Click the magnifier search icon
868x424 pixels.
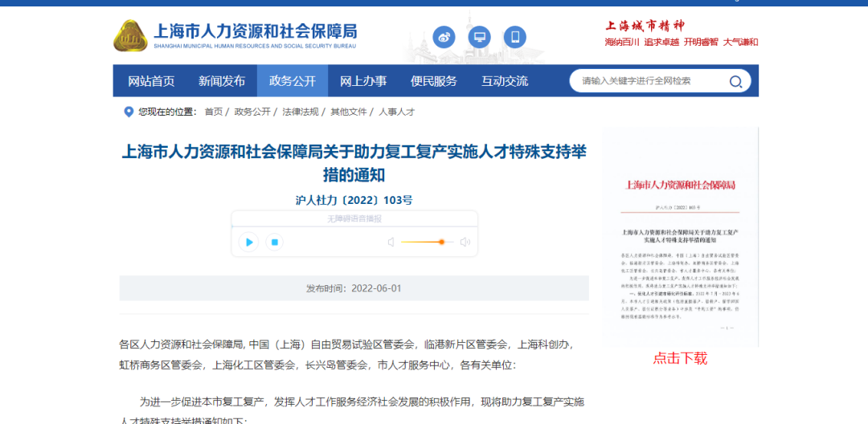(735, 81)
